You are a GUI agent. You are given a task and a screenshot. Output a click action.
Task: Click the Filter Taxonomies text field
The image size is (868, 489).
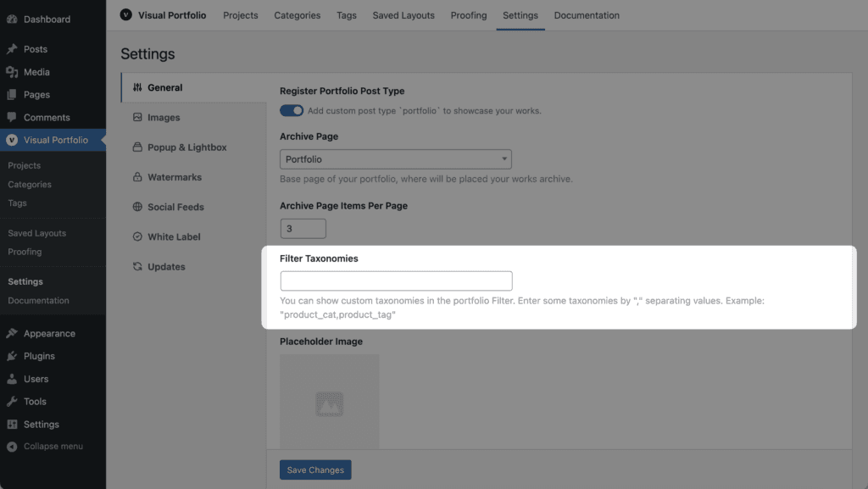point(397,281)
